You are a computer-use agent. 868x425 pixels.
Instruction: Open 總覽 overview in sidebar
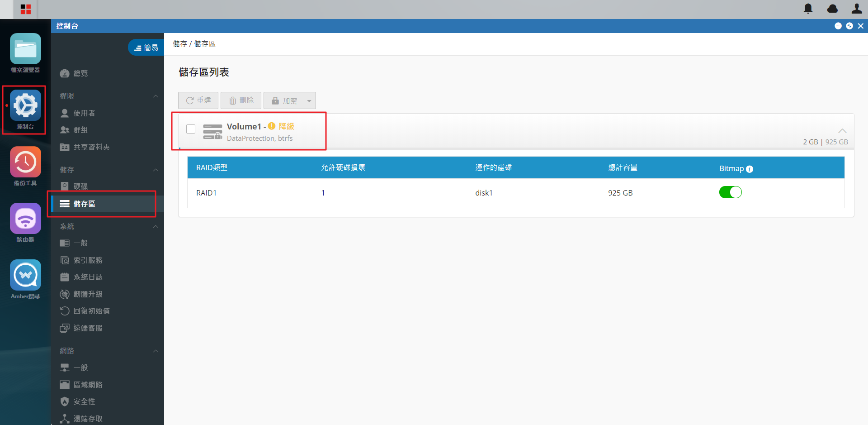point(80,73)
